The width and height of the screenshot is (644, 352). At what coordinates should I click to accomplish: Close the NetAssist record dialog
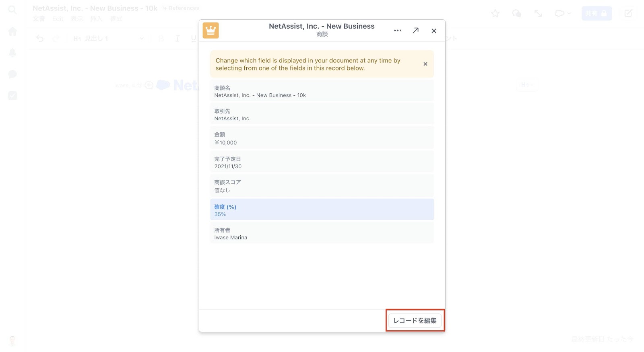434,31
